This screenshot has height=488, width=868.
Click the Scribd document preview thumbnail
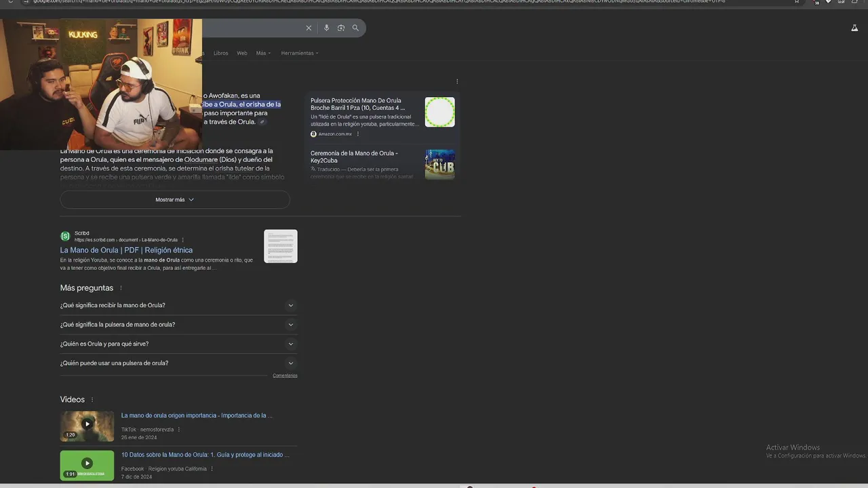click(281, 246)
